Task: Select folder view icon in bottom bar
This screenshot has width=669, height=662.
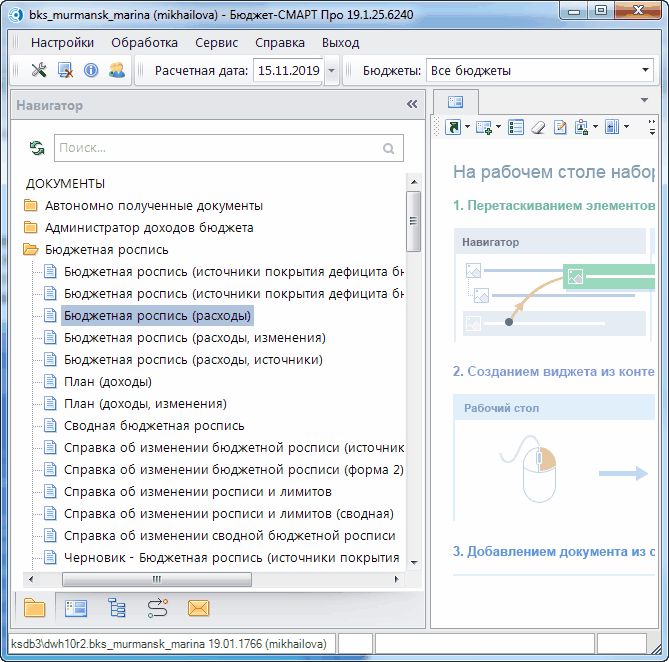Action: coord(35,607)
